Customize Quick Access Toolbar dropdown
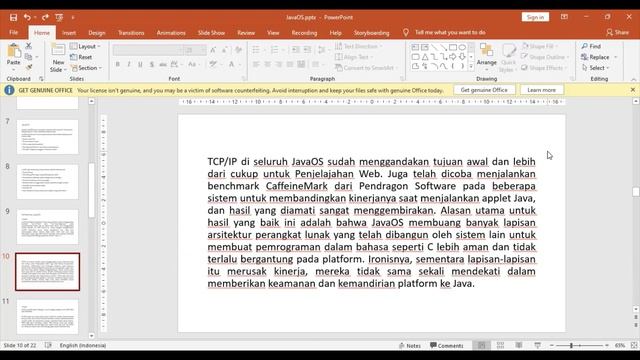This screenshot has width=640, height=360. pyautogui.click(x=73, y=18)
